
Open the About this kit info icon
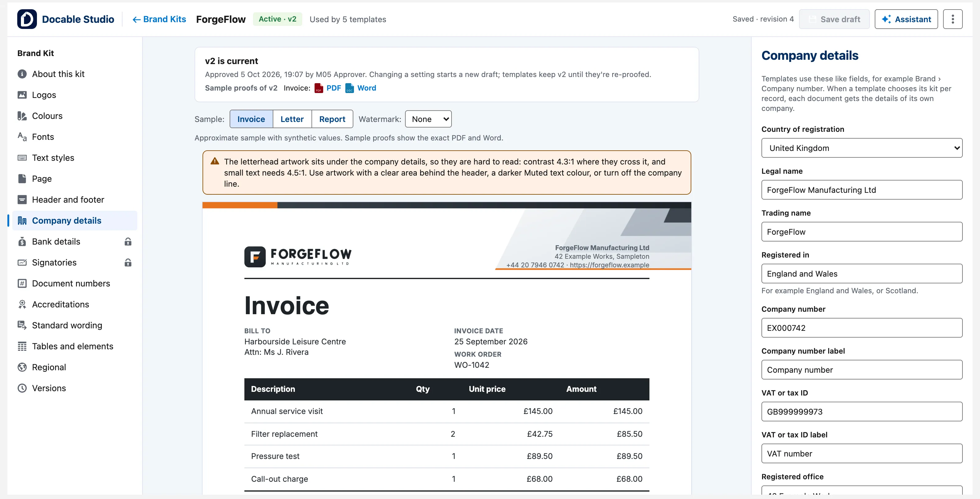[x=22, y=74]
